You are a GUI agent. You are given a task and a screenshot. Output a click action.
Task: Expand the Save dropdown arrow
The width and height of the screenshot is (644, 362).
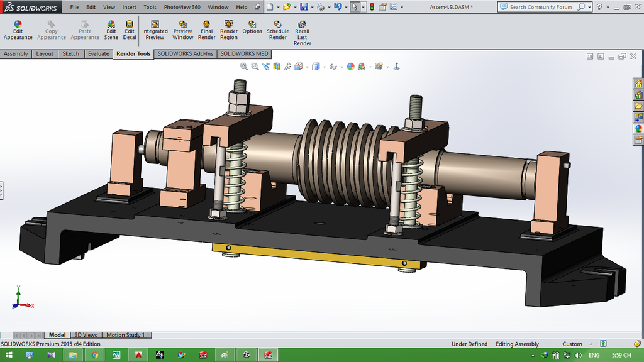(x=312, y=7)
